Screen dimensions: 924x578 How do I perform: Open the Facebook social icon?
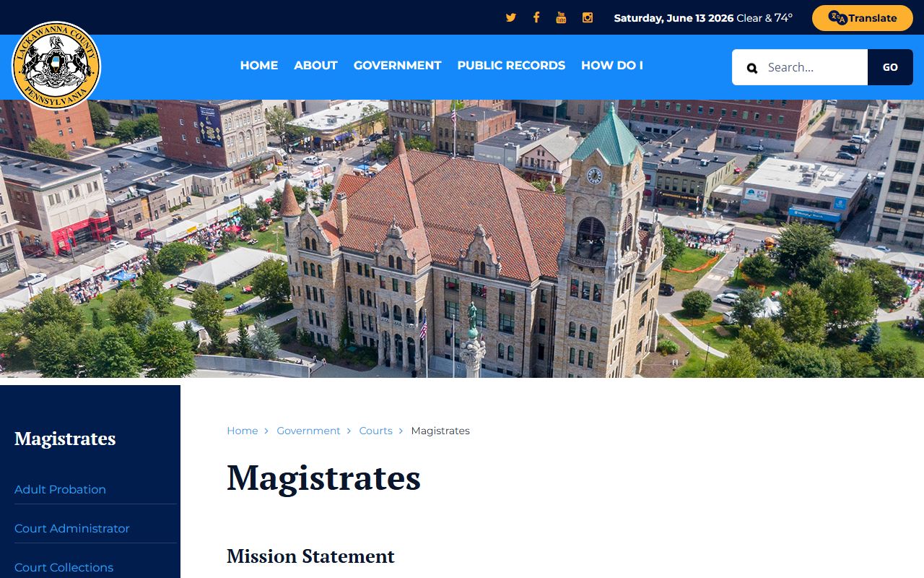(536, 18)
